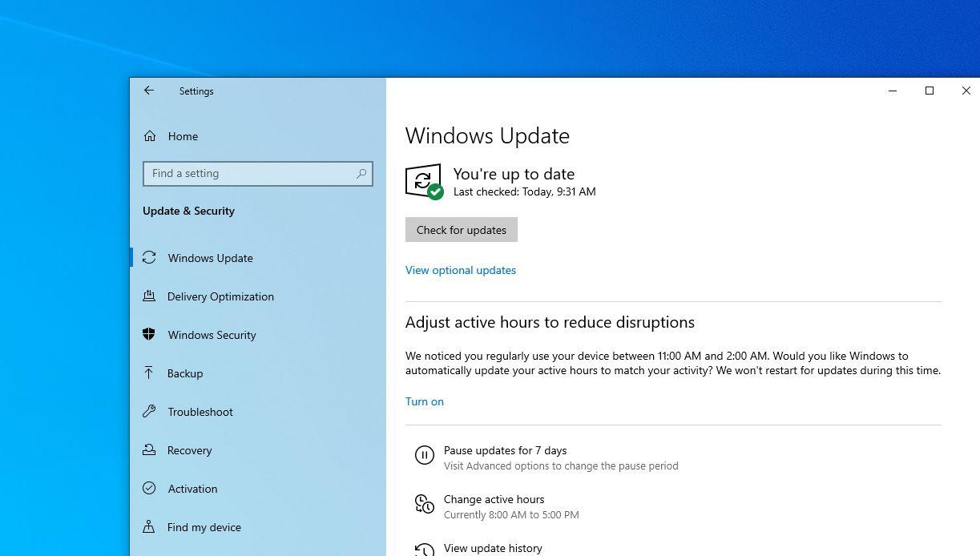Image resolution: width=980 pixels, height=556 pixels.
Task: Click the Windows Security shield icon
Action: (x=149, y=335)
